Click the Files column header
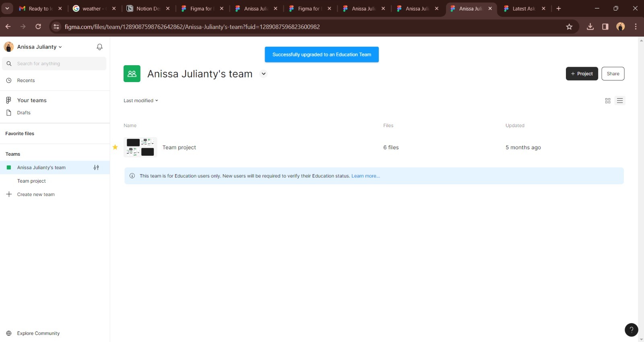Image resolution: width=644 pixels, height=342 pixels. coord(388,126)
